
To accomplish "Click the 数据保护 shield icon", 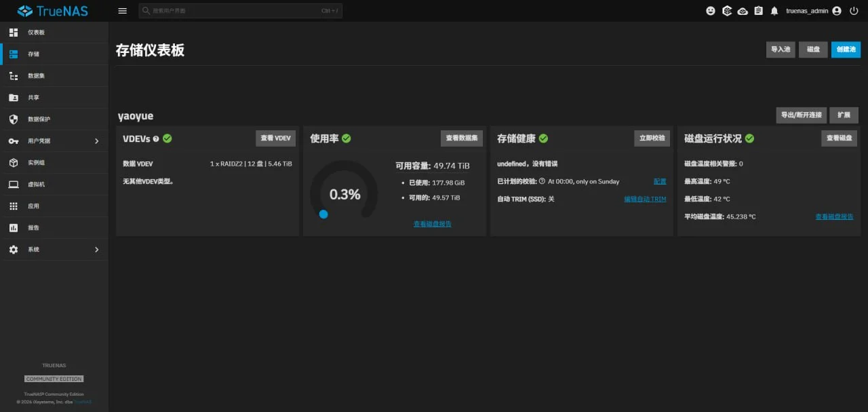I will (14, 119).
